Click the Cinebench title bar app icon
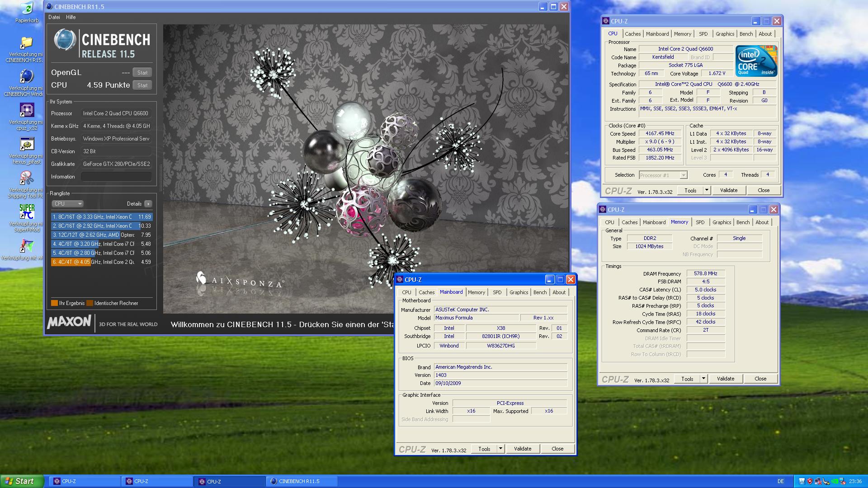 pos(49,7)
